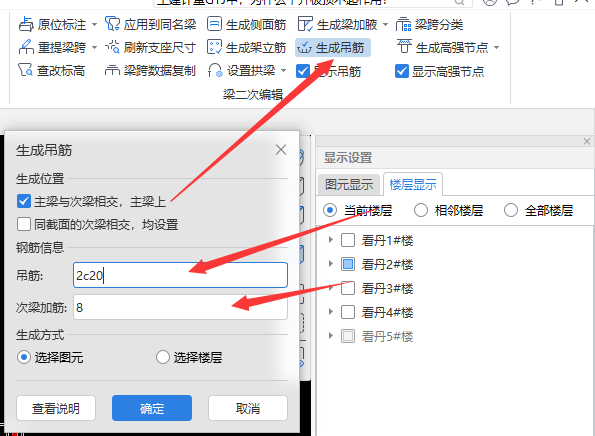Screen dimensions: 595x436
Task: Switch to the 图元显示 tab
Action: click(349, 185)
